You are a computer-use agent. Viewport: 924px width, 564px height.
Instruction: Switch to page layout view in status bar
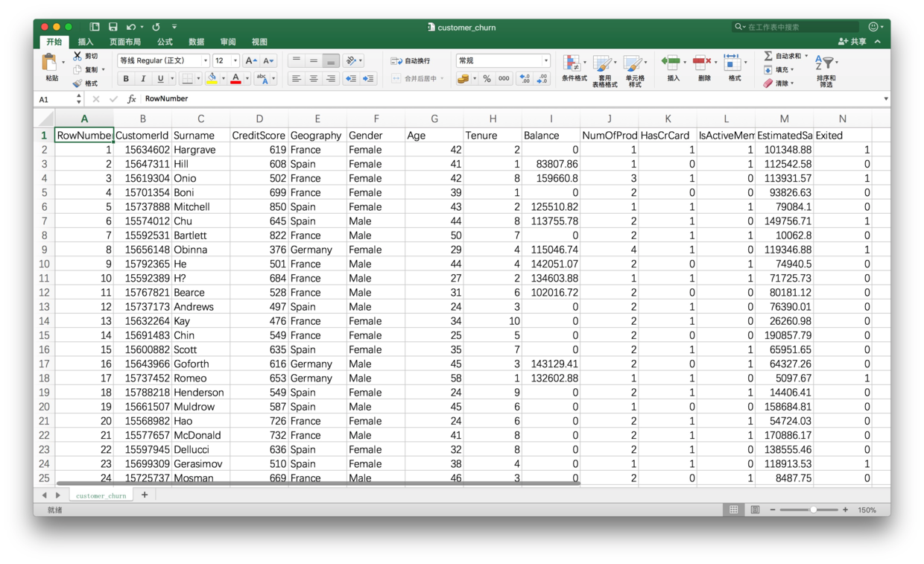point(755,510)
